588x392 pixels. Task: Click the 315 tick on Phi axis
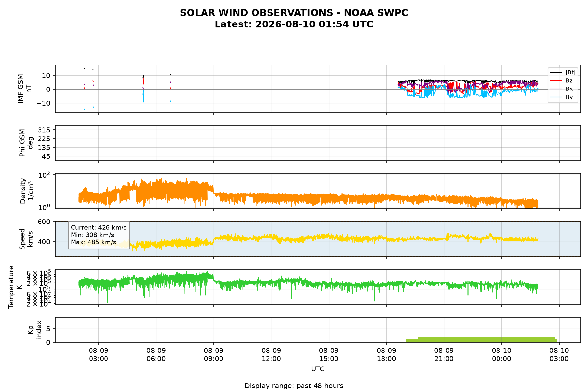coord(44,130)
